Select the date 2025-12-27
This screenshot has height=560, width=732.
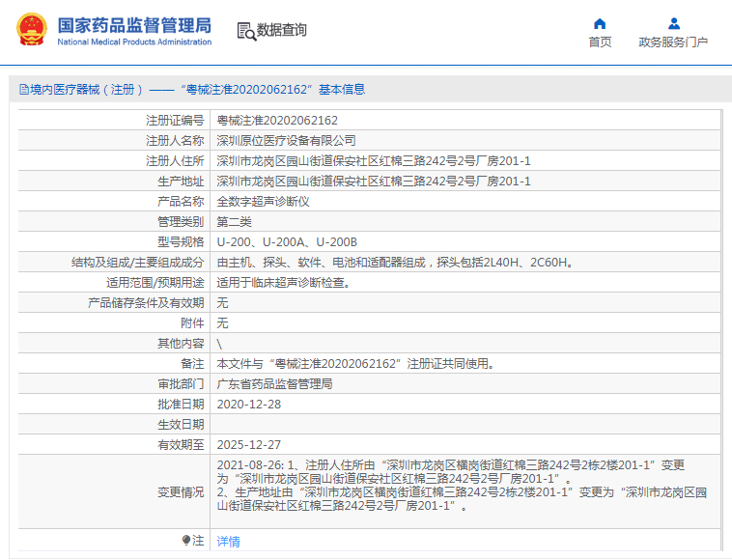pyautogui.click(x=249, y=445)
